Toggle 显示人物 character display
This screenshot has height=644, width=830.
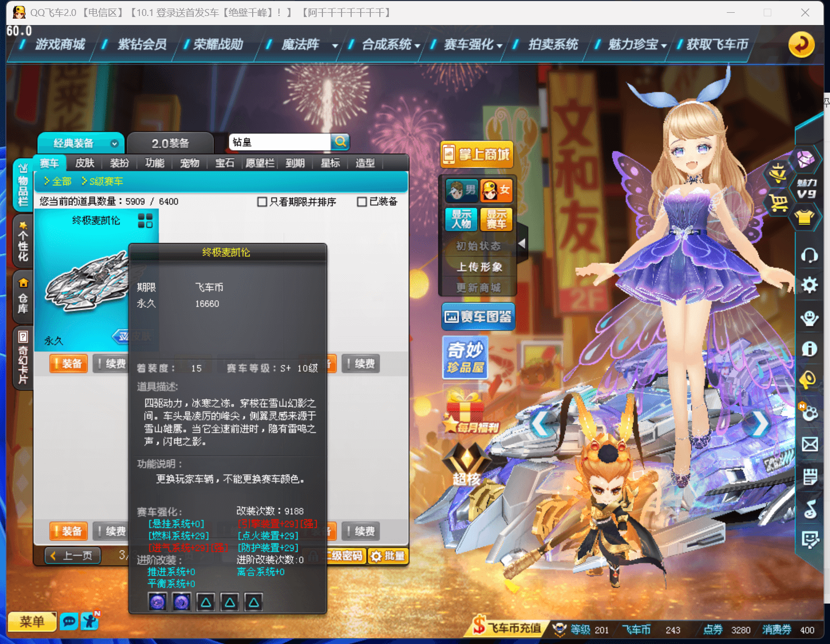tap(462, 219)
